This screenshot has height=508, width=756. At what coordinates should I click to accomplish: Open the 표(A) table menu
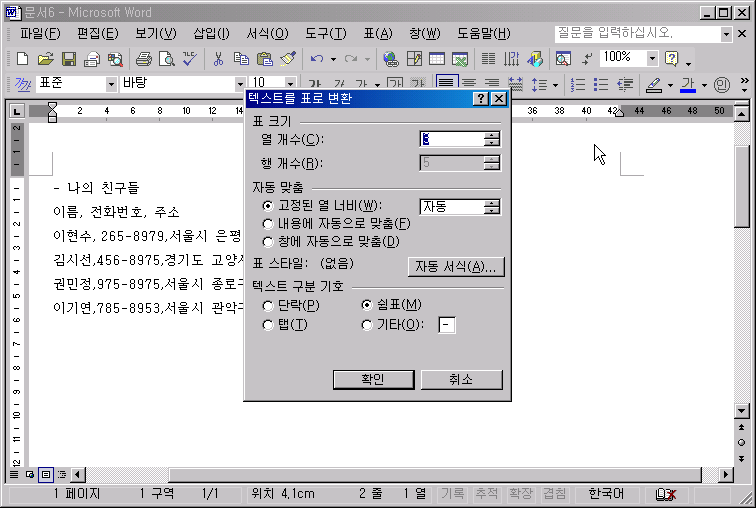tap(376, 34)
